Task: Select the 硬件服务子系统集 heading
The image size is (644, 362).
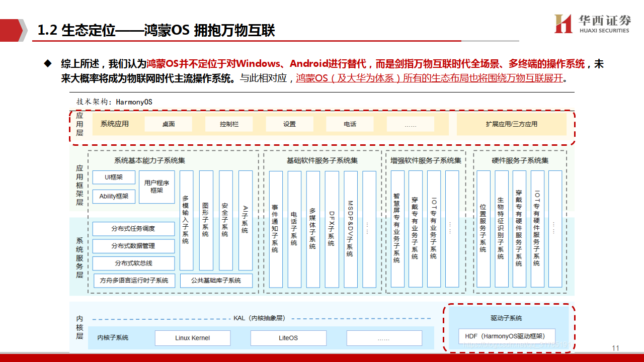Action: tap(520, 161)
